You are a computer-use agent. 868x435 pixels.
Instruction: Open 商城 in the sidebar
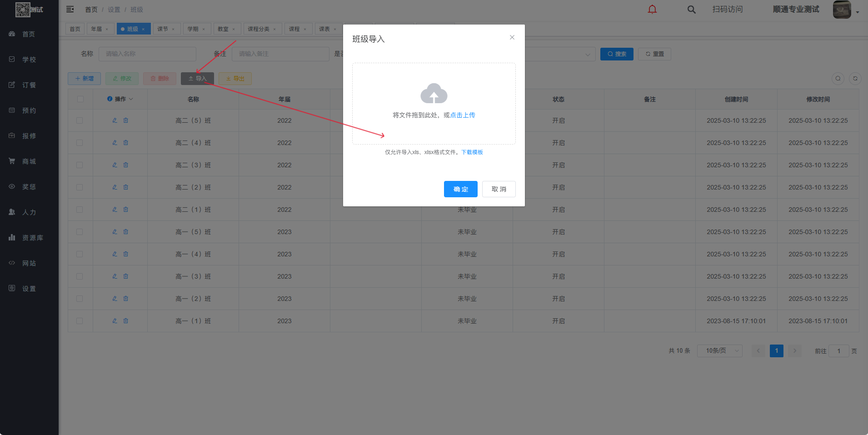coord(29,161)
